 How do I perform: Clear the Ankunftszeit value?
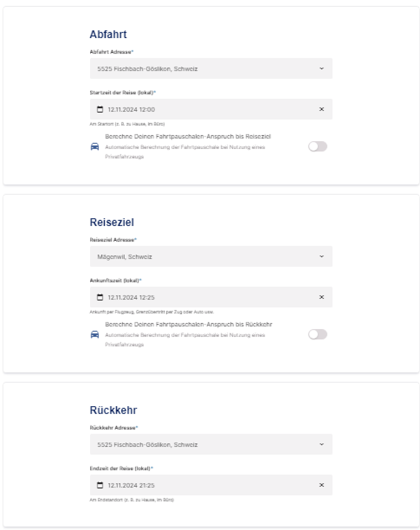click(321, 297)
